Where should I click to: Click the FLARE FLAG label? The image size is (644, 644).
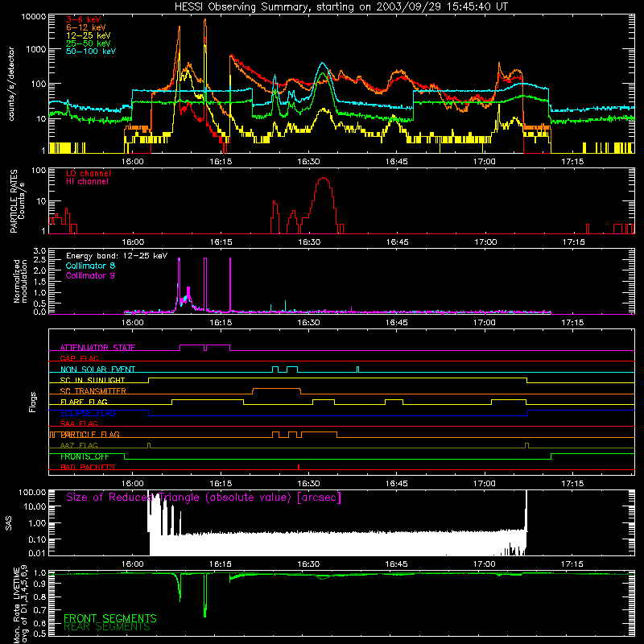pyautogui.click(x=84, y=402)
